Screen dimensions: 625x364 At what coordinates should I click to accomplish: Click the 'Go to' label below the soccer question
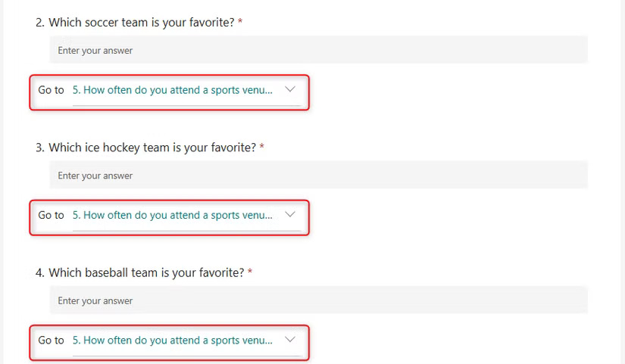pyautogui.click(x=51, y=90)
